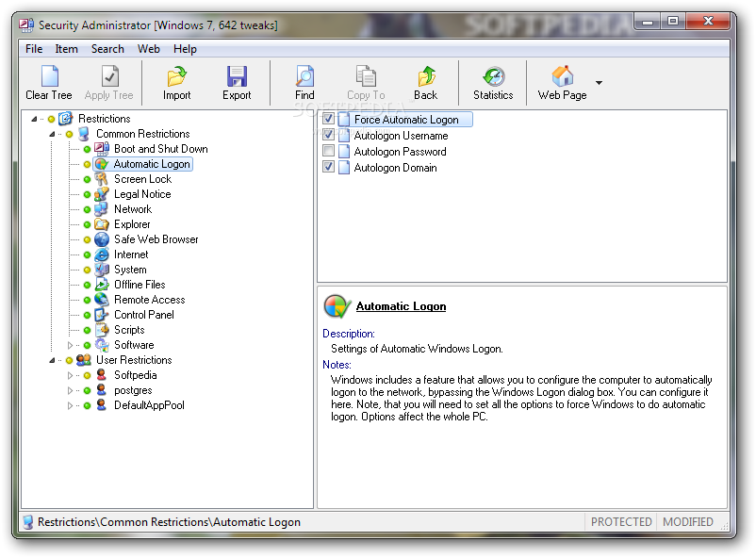Viewport: 756px width, 558px height.
Task: Select the postgres user icon
Action: pyautogui.click(x=101, y=389)
